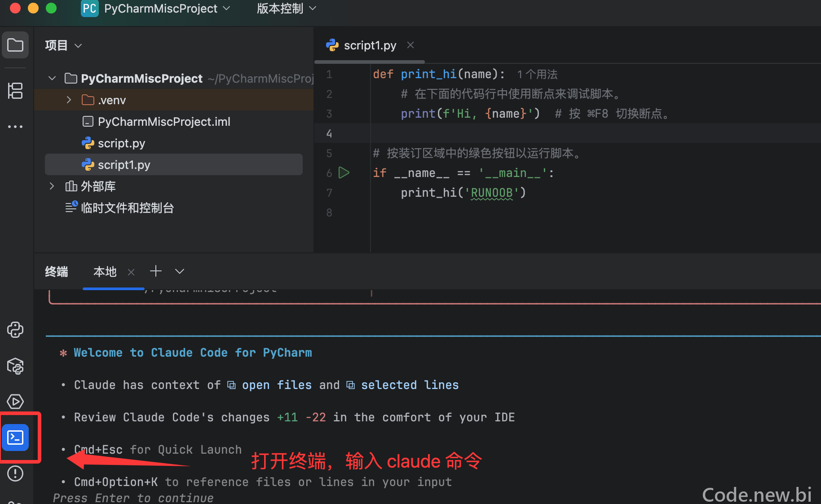
Task: Expand the 外部库 node
Action: [x=52, y=186]
